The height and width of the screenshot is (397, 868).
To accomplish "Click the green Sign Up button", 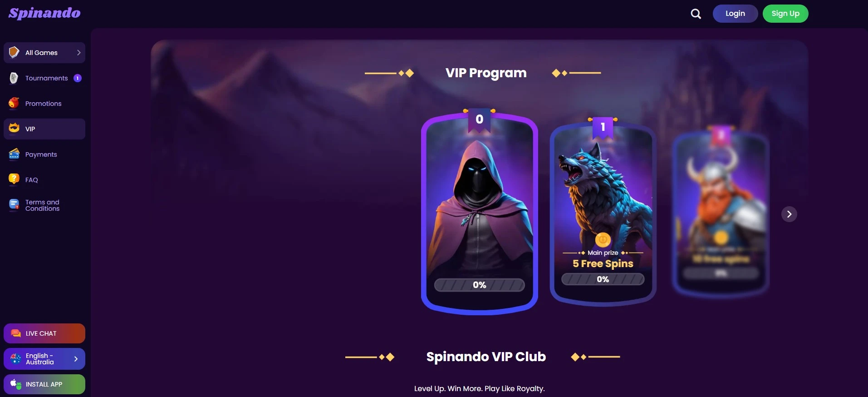I will point(785,14).
